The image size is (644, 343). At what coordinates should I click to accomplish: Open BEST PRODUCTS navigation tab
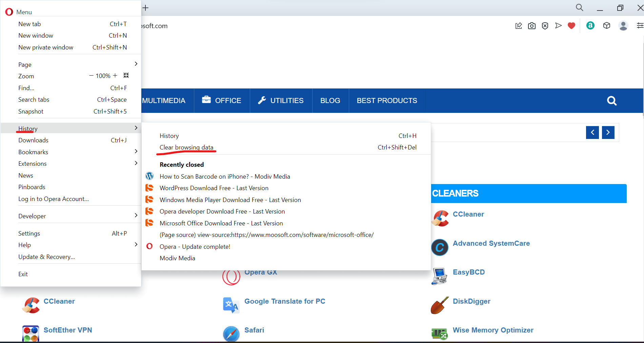point(387,101)
